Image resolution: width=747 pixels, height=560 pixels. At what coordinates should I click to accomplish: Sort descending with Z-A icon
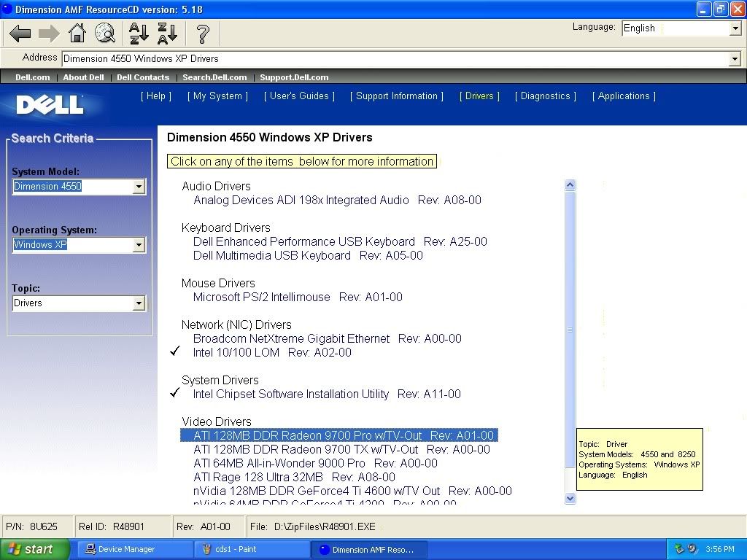click(167, 34)
